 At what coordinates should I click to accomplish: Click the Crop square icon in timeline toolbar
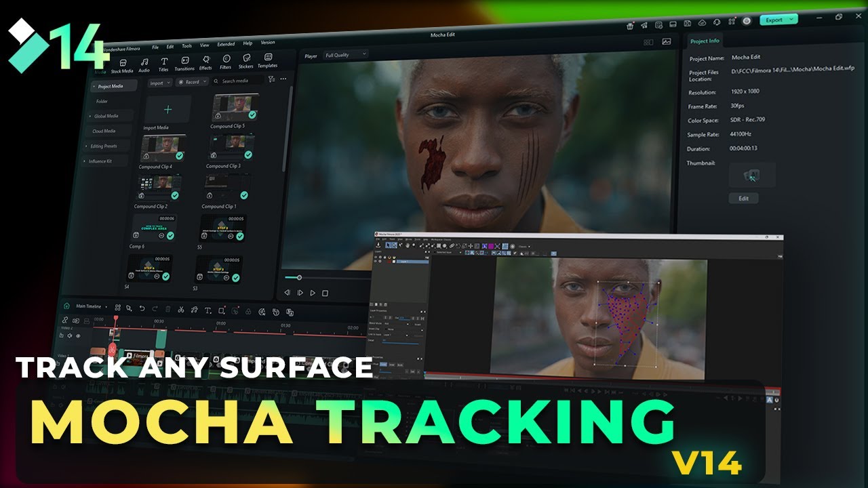coord(221,310)
